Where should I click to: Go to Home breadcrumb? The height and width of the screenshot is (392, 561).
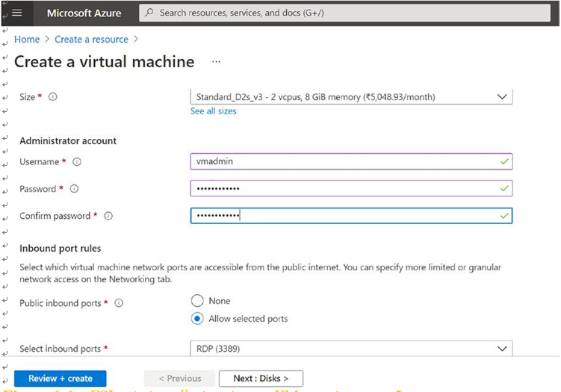[x=27, y=40]
